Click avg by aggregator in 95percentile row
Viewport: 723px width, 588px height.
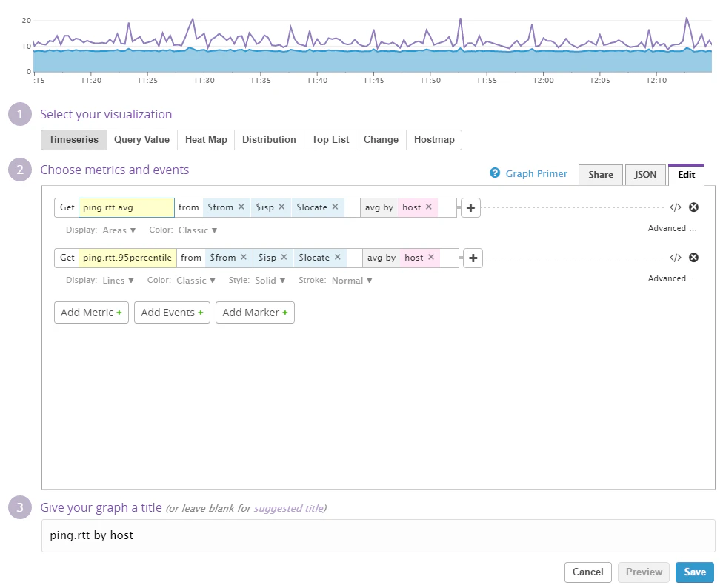(x=382, y=258)
